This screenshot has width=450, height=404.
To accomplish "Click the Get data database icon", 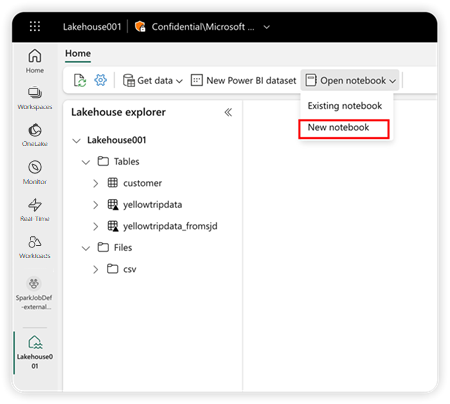I will tap(129, 80).
